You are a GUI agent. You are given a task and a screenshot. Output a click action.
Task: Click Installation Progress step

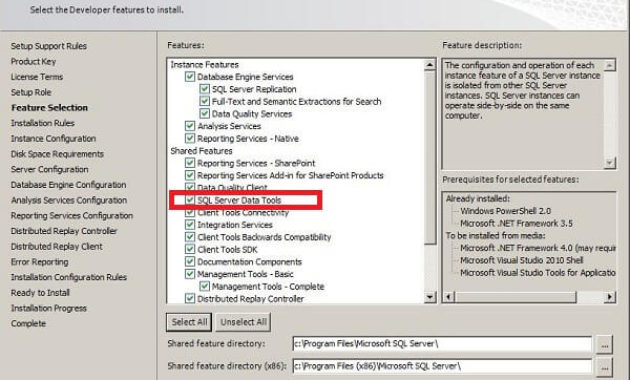coord(49,308)
